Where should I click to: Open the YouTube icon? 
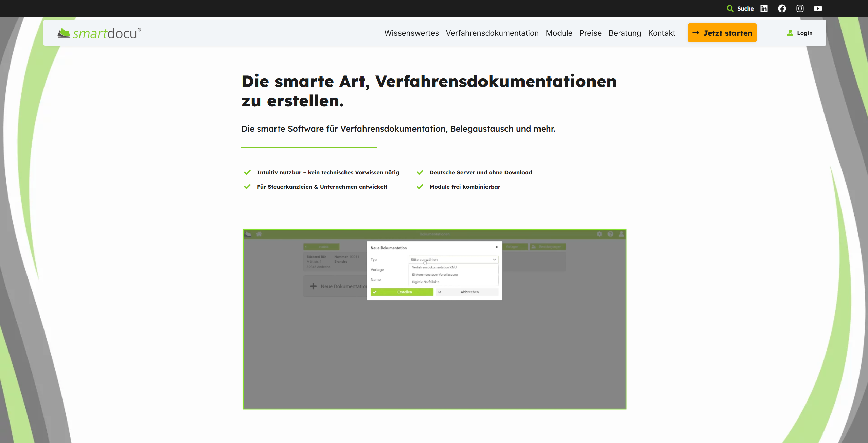coord(818,8)
